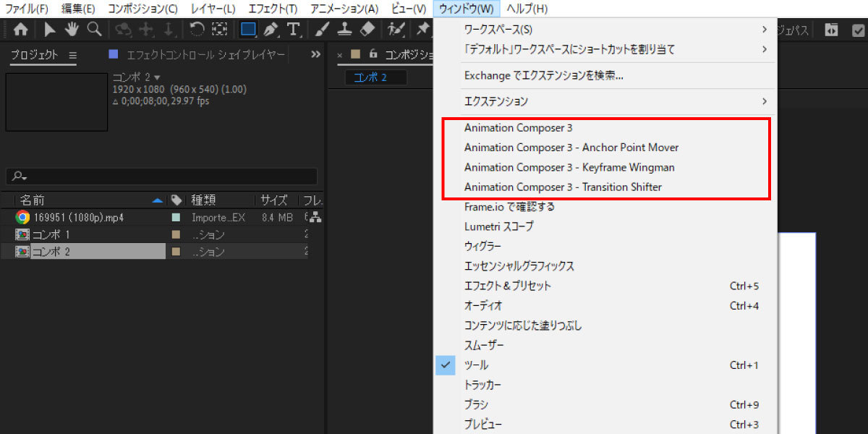Click the label color of 169951 (1080p).mp4
Screen dimensions: 868x434
coord(175,217)
